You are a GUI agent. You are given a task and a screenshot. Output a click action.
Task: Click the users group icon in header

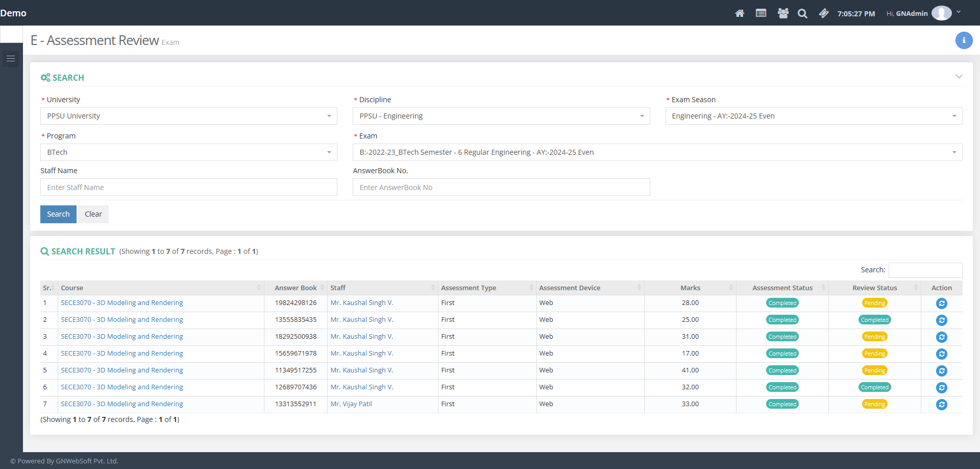(x=782, y=13)
